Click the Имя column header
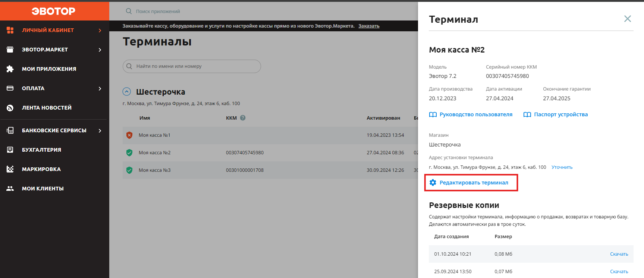Image resolution: width=644 pixels, height=278 pixels. [x=145, y=118]
